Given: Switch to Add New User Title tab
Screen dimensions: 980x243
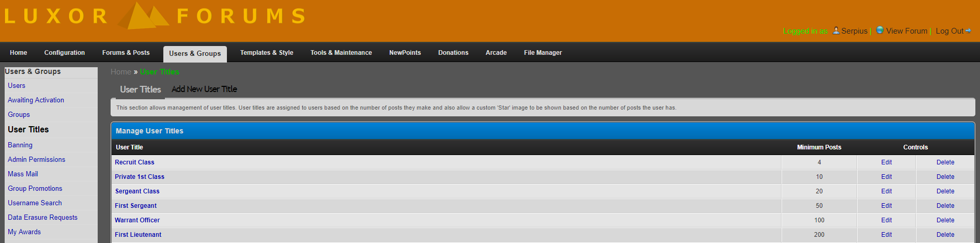Looking at the screenshot, I should (204, 89).
